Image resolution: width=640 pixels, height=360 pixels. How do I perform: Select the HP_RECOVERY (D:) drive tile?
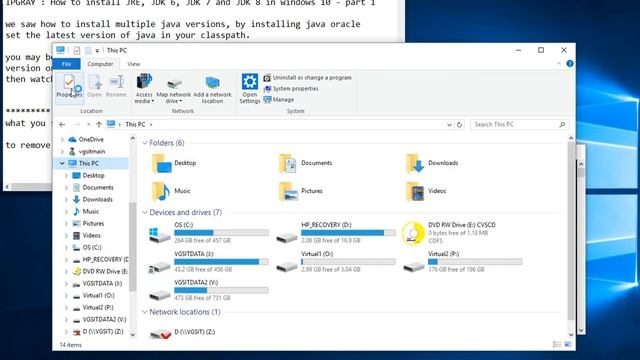pyautogui.click(x=336, y=233)
